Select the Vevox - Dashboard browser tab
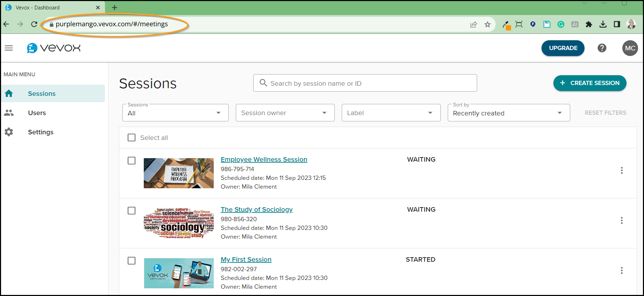644x296 pixels. [52, 7]
